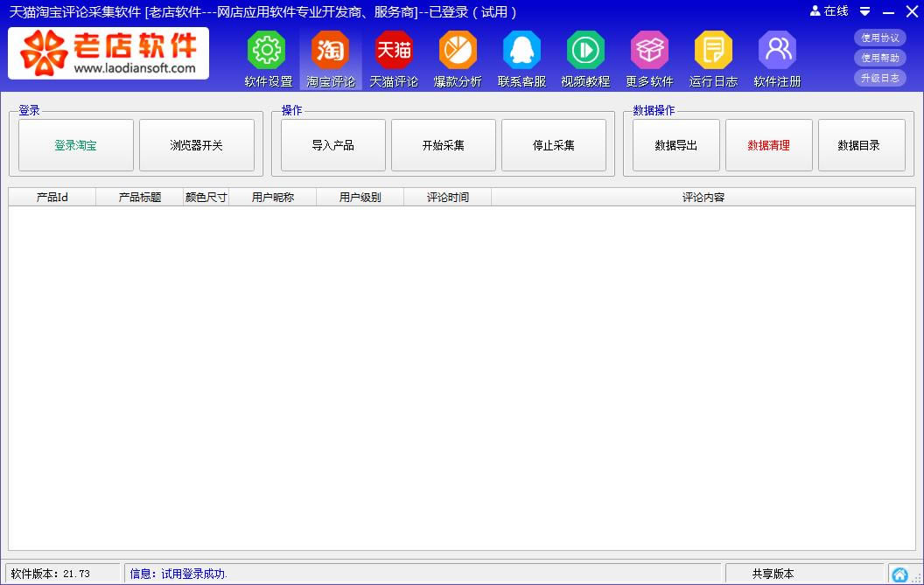This screenshot has height=585, width=924.
Task: Click the home icon in status bar
Action: click(x=899, y=575)
